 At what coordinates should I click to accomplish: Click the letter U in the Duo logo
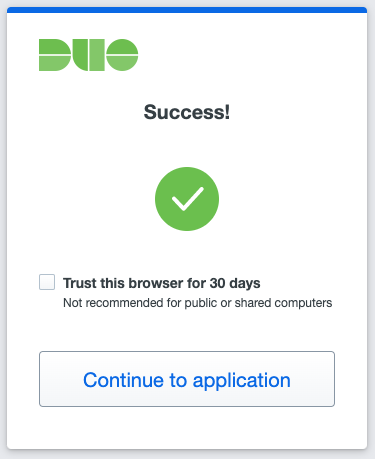89,55
